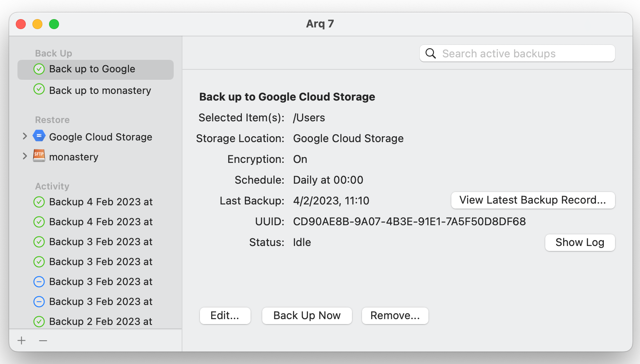This screenshot has width=640, height=364.
Task: Click the Remove... button
Action: [395, 316]
